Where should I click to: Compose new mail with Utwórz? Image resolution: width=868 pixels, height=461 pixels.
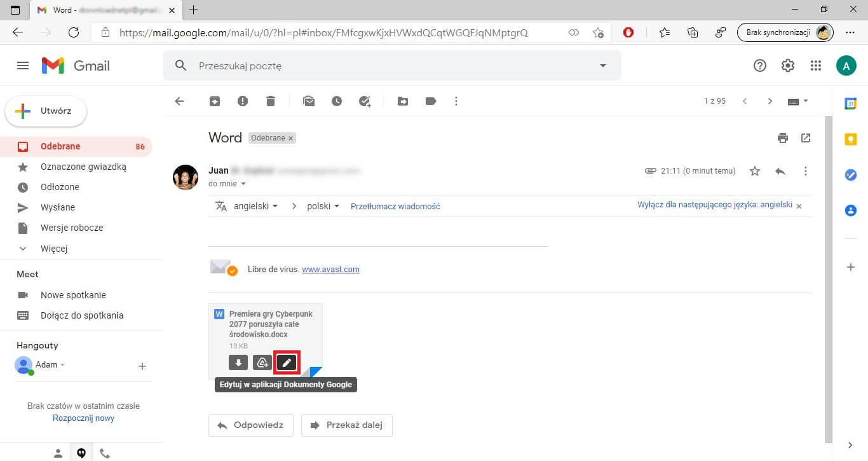click(46, 111)
